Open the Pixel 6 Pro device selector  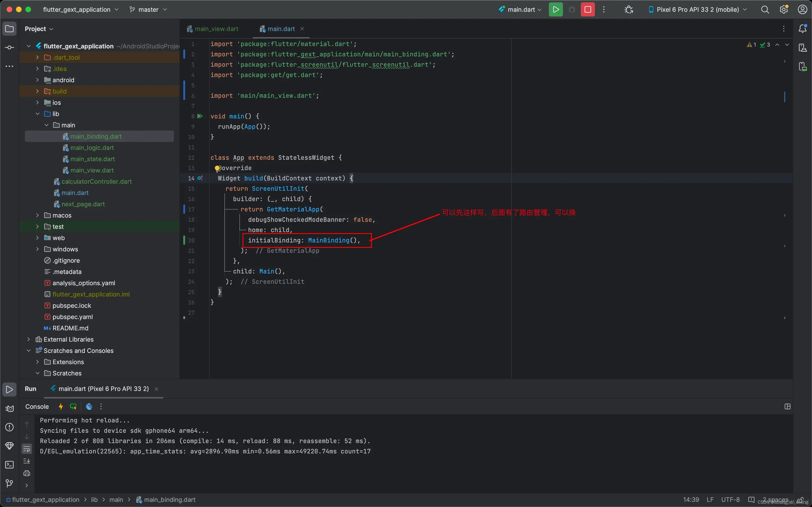(698, 9)
